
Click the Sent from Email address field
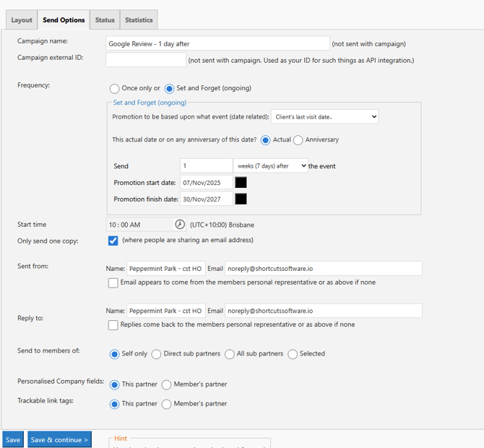pyautogui.click(x=323, y=268)
